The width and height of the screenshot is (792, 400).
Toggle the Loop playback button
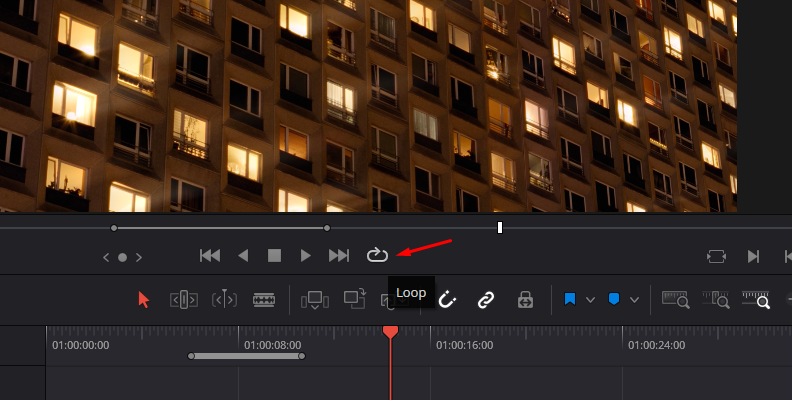[x=377, y=255]
